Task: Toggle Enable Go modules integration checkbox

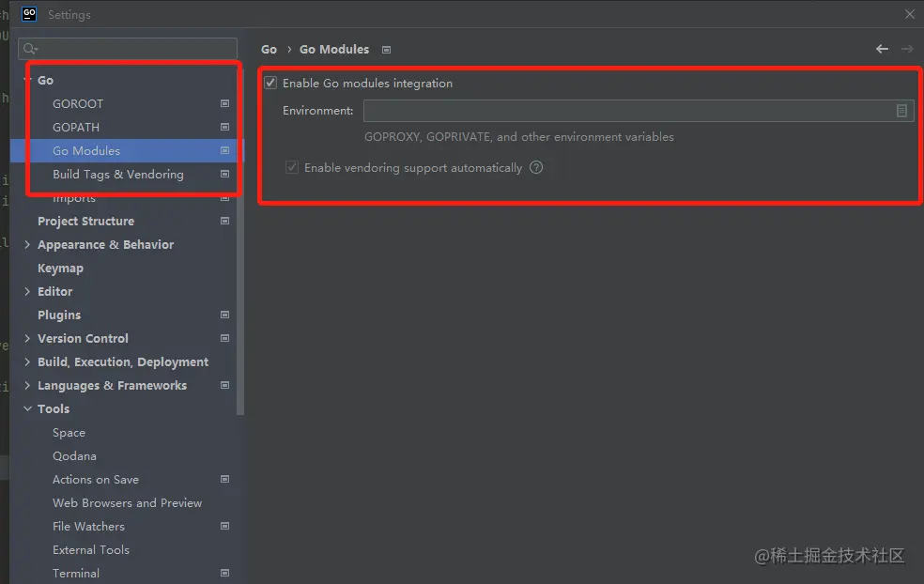Action: click(x=270, y=83)
